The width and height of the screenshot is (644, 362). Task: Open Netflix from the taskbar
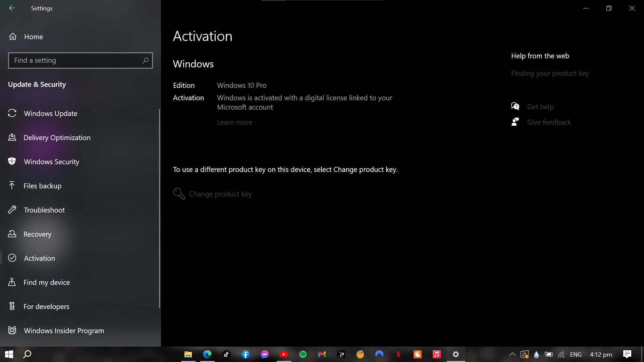(x=398, y=354)
